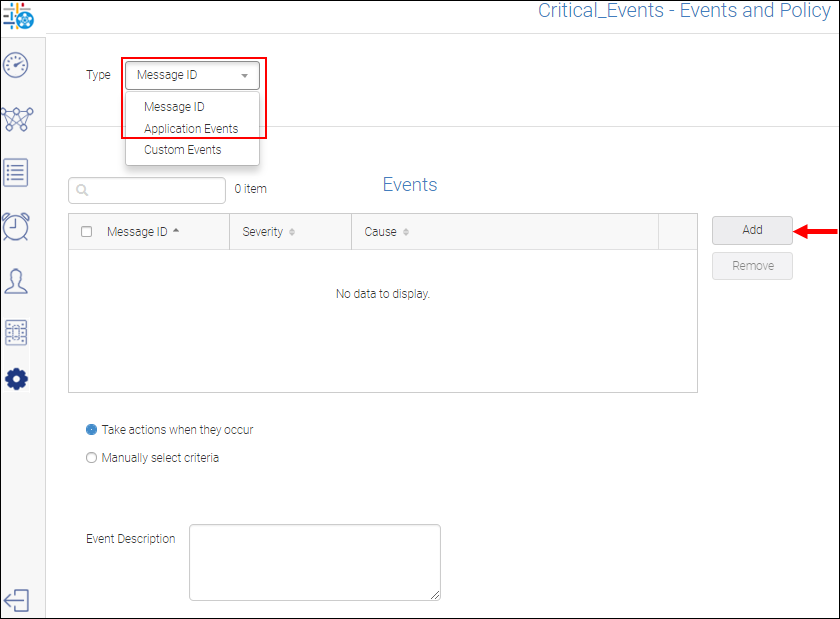Screen dimensions: 840x619
Task: Choose Custom Events from Type list
Action: 183,150
